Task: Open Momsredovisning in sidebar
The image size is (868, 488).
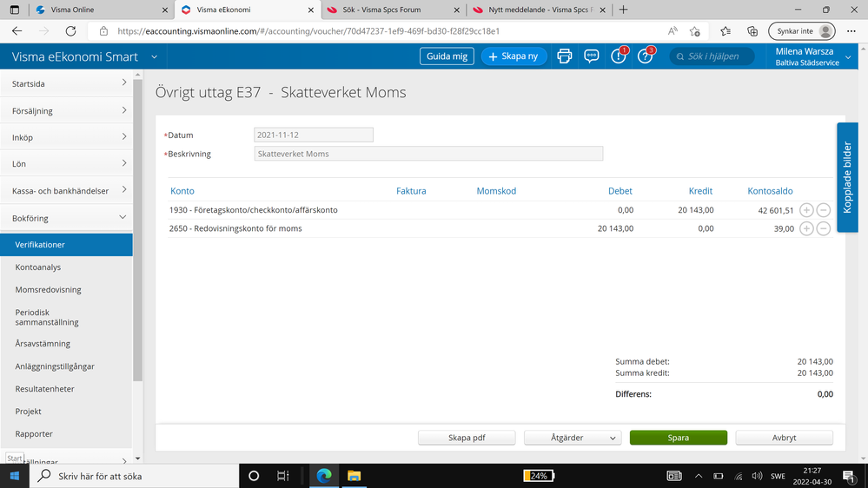Action: [x=48, y=289]
